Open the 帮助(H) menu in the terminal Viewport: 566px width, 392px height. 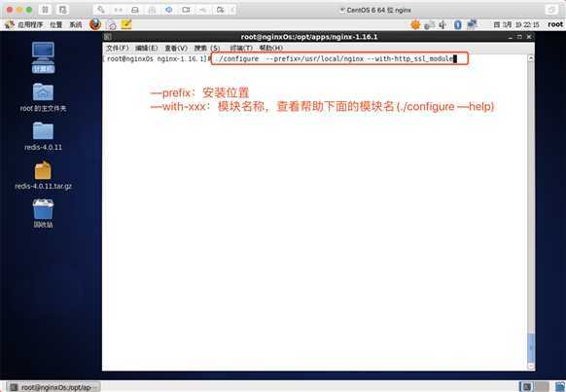tap(270, 48)
